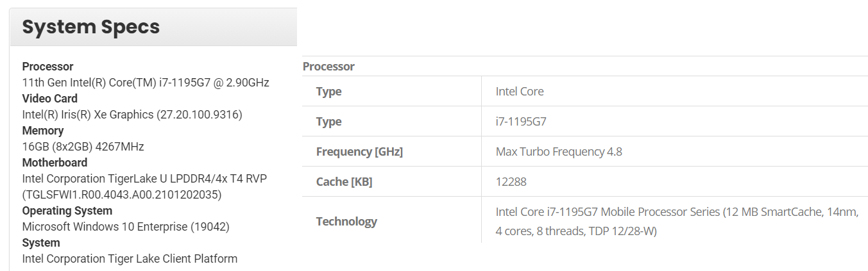Click the bold Memory label

coord(42,131)
